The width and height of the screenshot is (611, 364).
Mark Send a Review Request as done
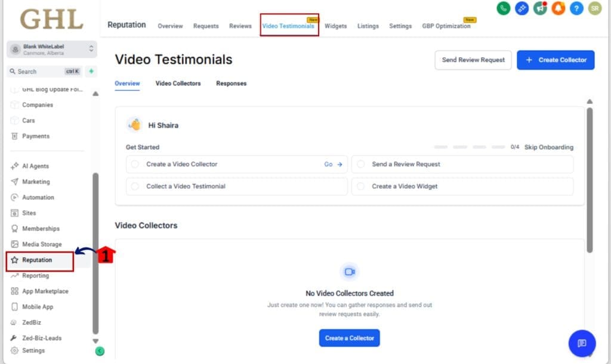pyautogui.click(x=362, y=164)
